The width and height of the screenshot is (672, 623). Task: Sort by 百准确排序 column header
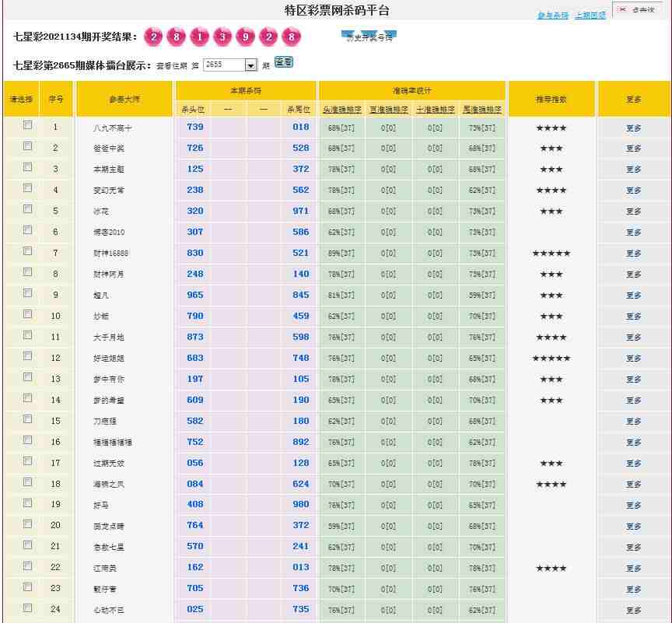pos(389,110)
